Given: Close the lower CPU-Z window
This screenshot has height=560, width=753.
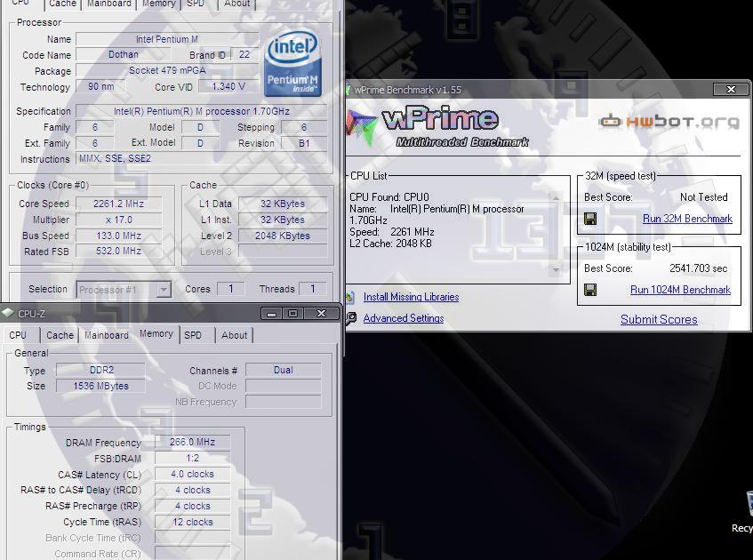Looking at the screenshot, I should tap(321, 314).
